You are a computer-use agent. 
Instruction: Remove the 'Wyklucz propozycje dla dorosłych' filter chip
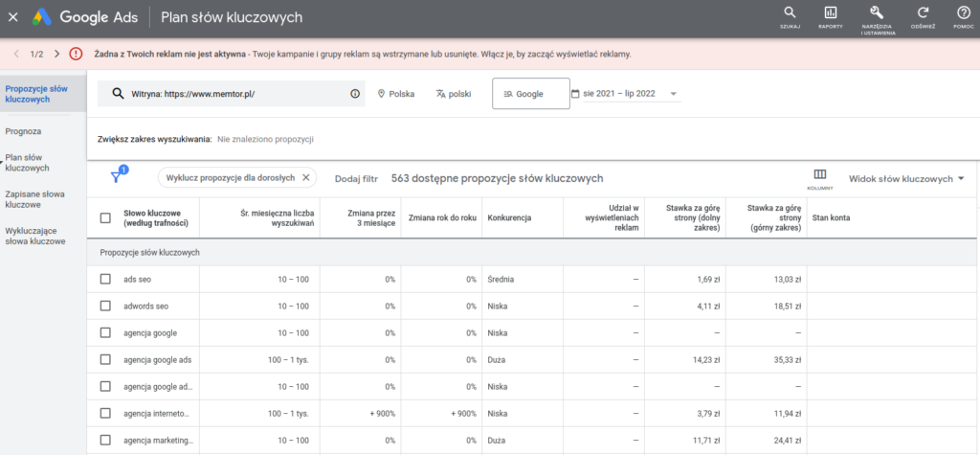(x=306, y=177)
